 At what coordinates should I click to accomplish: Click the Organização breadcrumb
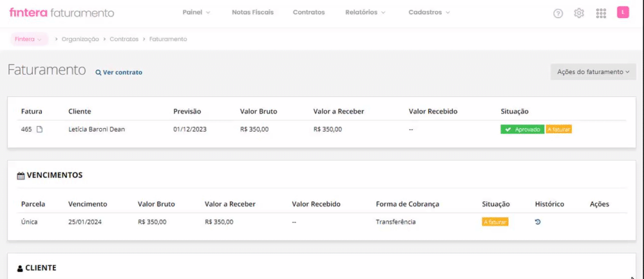[80, 39]
